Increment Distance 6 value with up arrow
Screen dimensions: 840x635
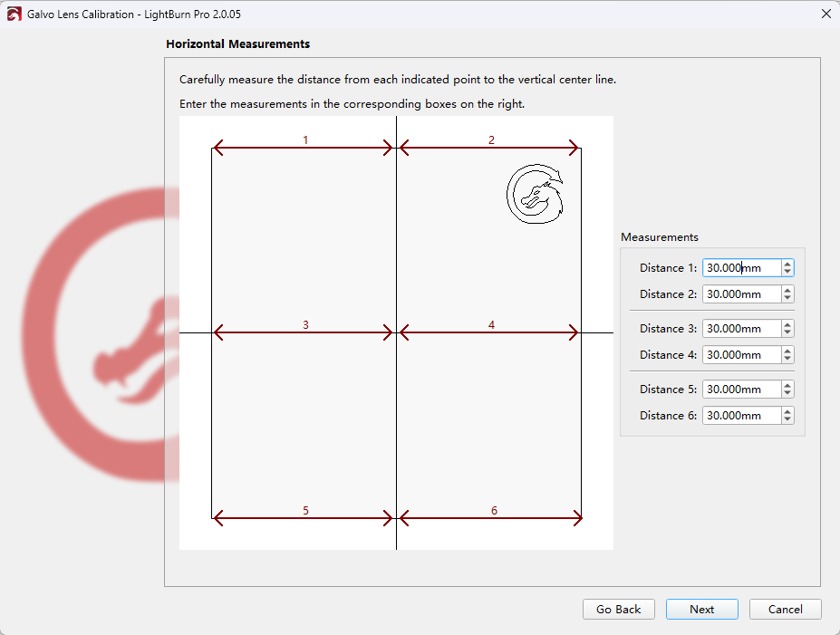[x=787, y=412]
